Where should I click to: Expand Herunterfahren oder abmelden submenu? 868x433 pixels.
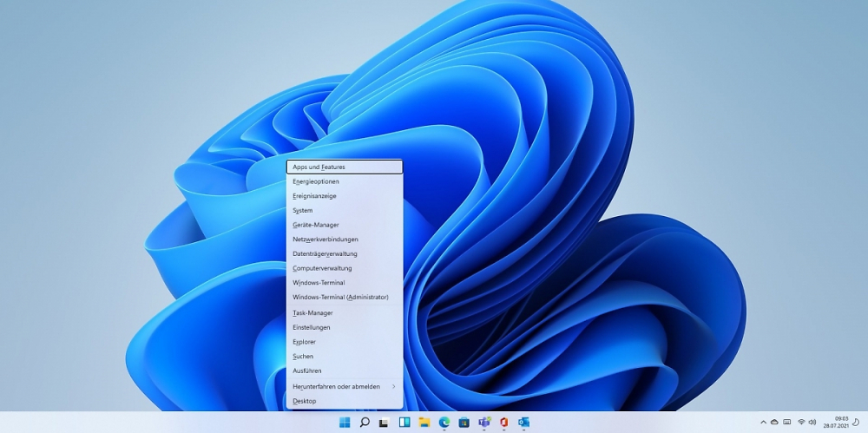tap(345, 386)
